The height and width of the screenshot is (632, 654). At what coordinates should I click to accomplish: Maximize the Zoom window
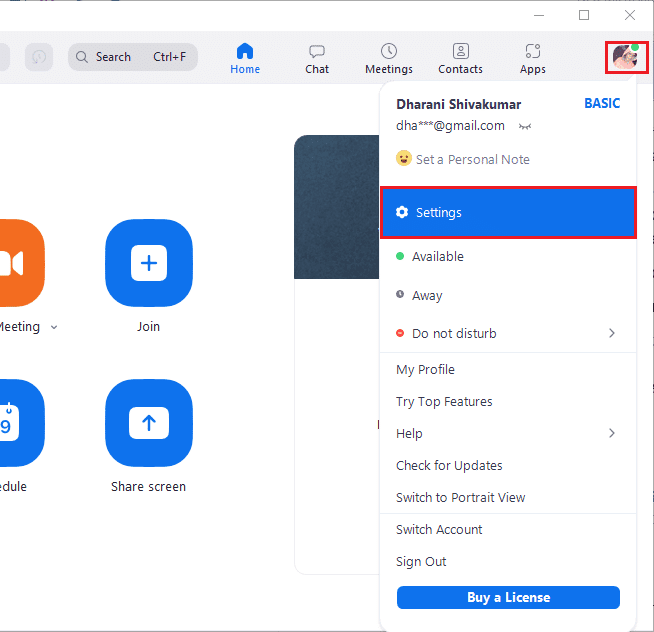point(584,15)
